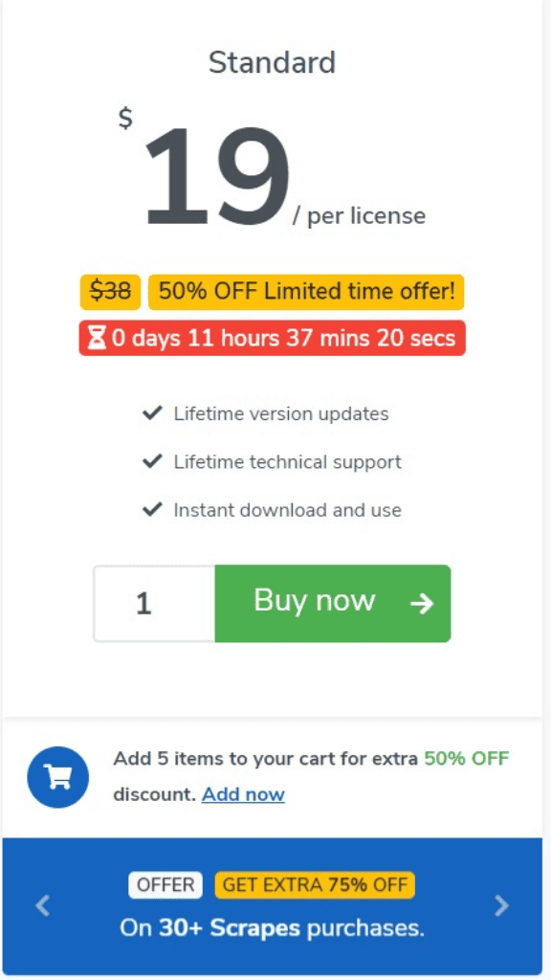Click checkmark beside Lifetime version updates

(x=152, y=413)
